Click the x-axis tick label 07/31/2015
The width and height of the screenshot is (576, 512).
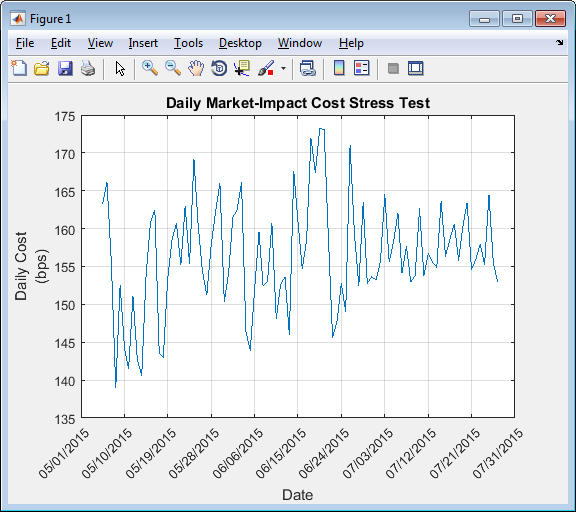tap(498, 453)
